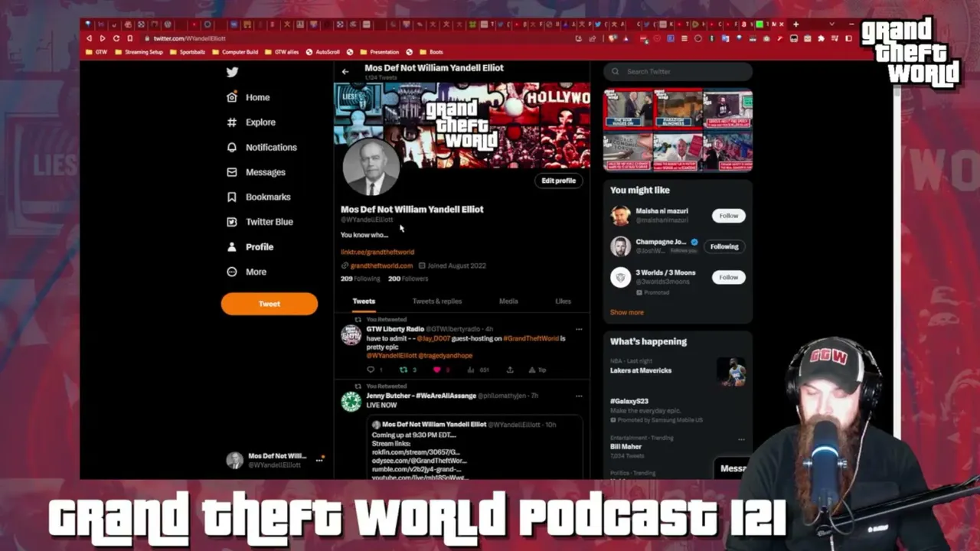Screen dimensions: 980x551
Task: Switch to the Tweets & replies tab
Action: click(x=437, y=302)
